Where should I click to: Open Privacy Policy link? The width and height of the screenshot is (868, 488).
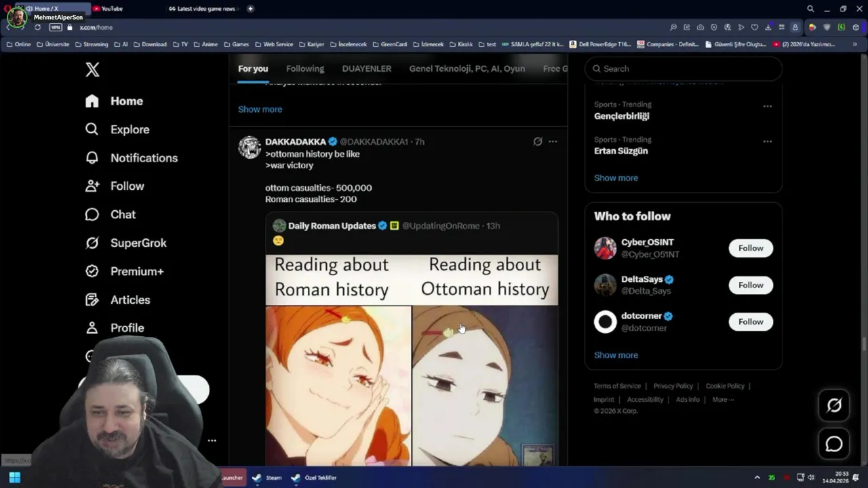(673, 386)
